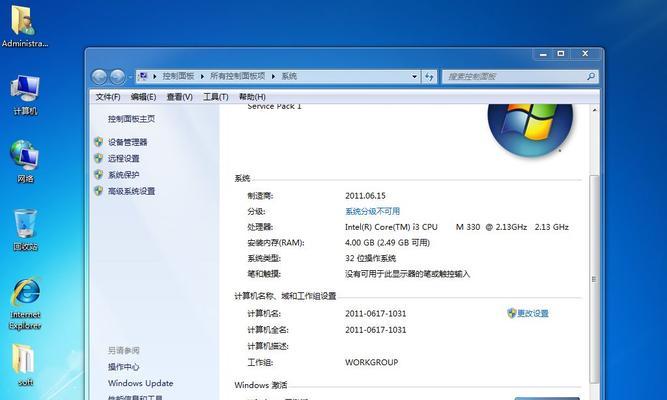The height and width of the screenshot is (400, 667).
Task: Close the System window
Action: (x=585, y=54)
